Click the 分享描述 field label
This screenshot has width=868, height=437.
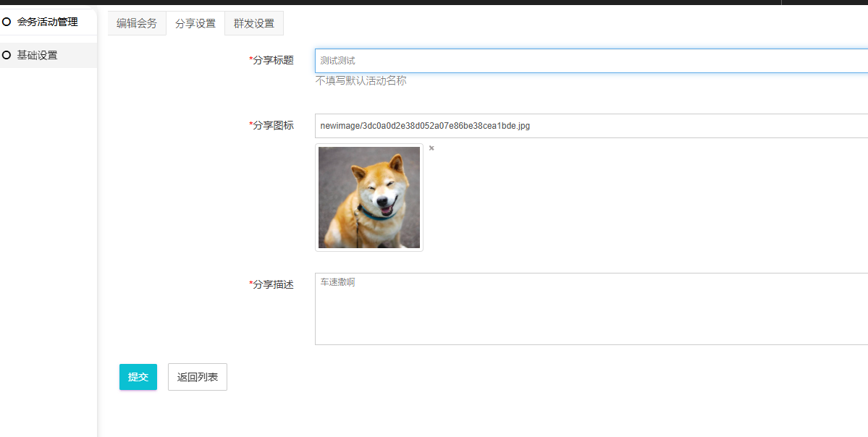pos(273,284)
